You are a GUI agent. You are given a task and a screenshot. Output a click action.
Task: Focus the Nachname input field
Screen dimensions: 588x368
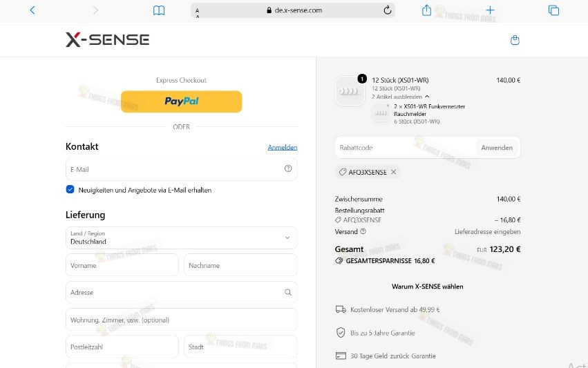click(x=240, y=265)
